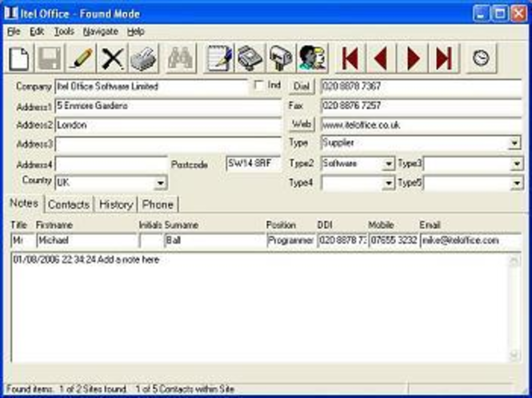This screenshot has width=532, height=398.
Task: Open the Navigate menu
Action: pyautogui.click(x=101, y=31)
